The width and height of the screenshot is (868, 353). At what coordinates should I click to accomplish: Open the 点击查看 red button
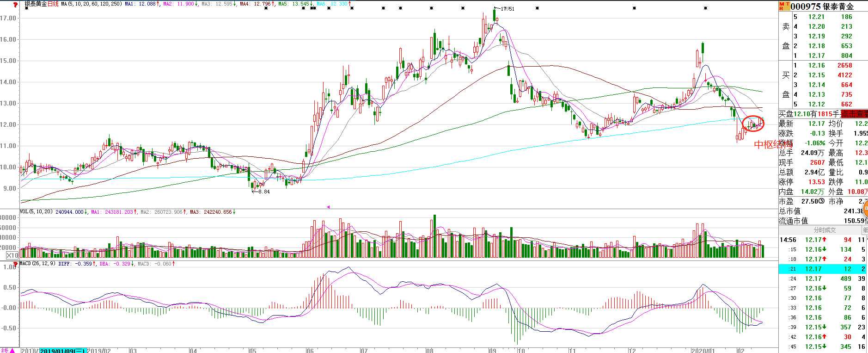point(854,114)
